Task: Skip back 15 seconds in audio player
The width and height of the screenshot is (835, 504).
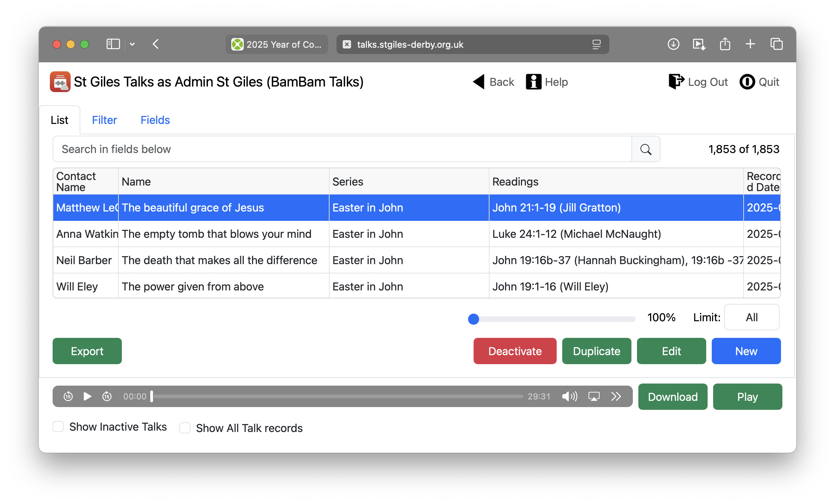Action: pyautogui.click(x=68, y=396)
